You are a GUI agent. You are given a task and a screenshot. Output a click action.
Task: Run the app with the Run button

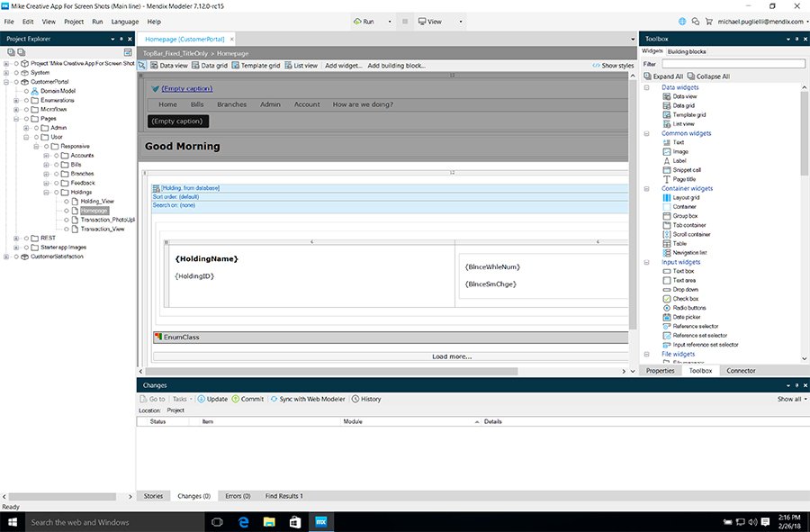(364, 21)
